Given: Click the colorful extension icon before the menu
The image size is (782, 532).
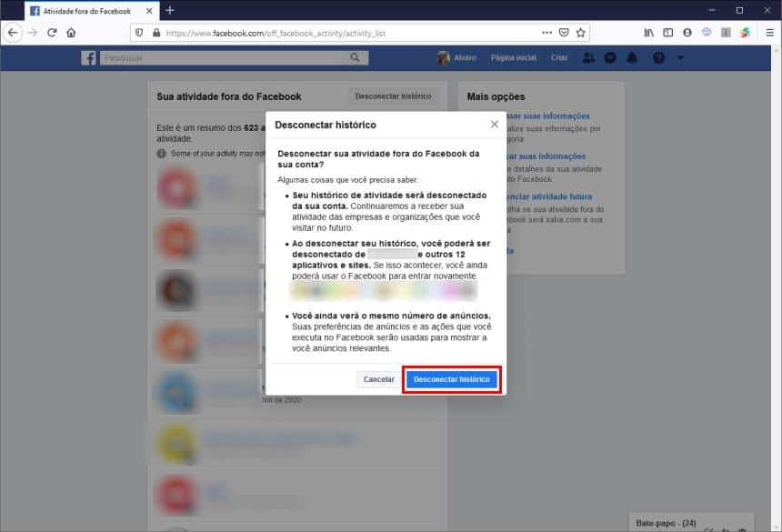Looking at the screenshot, I should (745, 33).
